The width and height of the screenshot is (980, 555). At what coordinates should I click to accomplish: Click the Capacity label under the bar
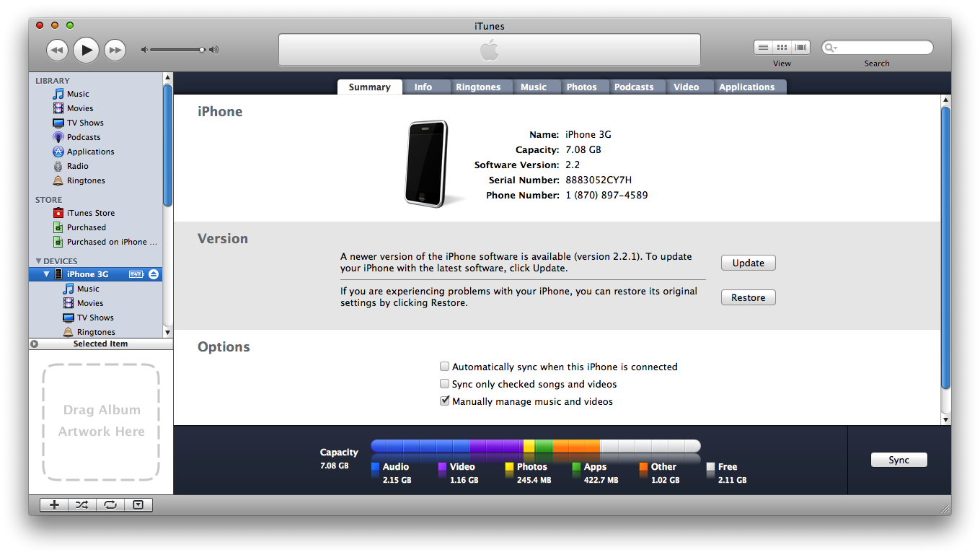point(339,453)
